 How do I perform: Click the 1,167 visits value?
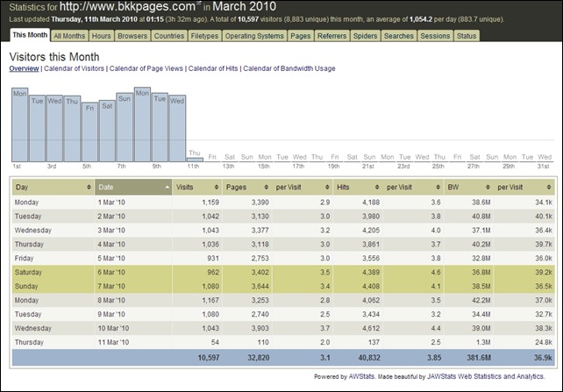(x=210, y=300)
